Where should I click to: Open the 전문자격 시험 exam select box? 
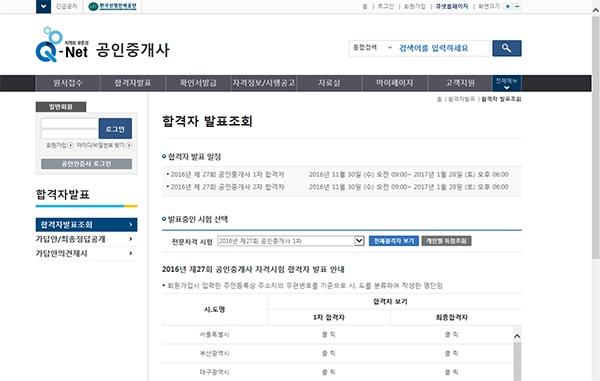291,241
